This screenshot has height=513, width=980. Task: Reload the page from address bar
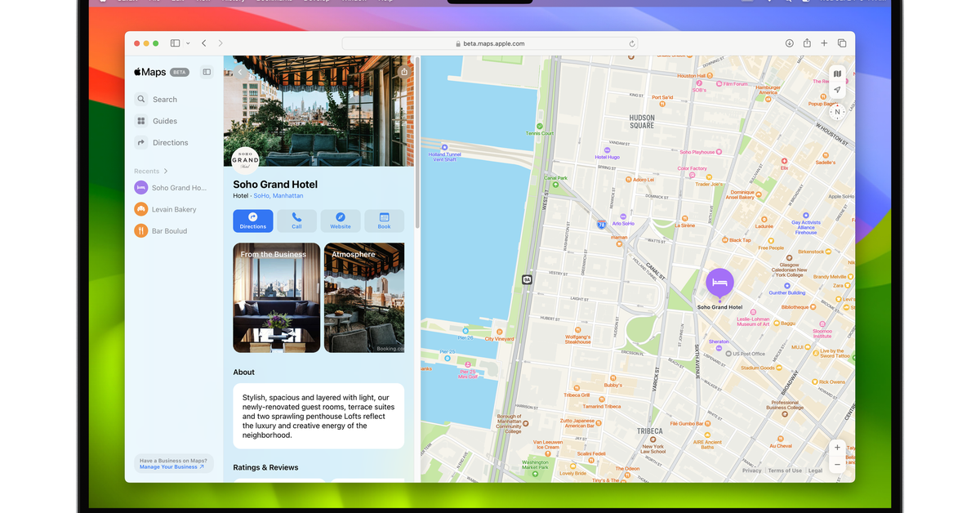631,43
